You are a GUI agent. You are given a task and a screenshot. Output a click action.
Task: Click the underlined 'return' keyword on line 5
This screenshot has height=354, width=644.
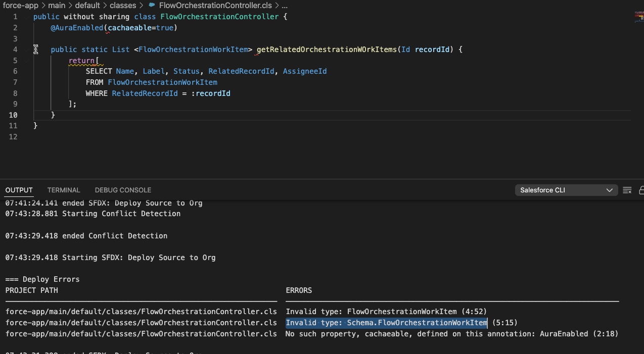(x=81, y=61)
